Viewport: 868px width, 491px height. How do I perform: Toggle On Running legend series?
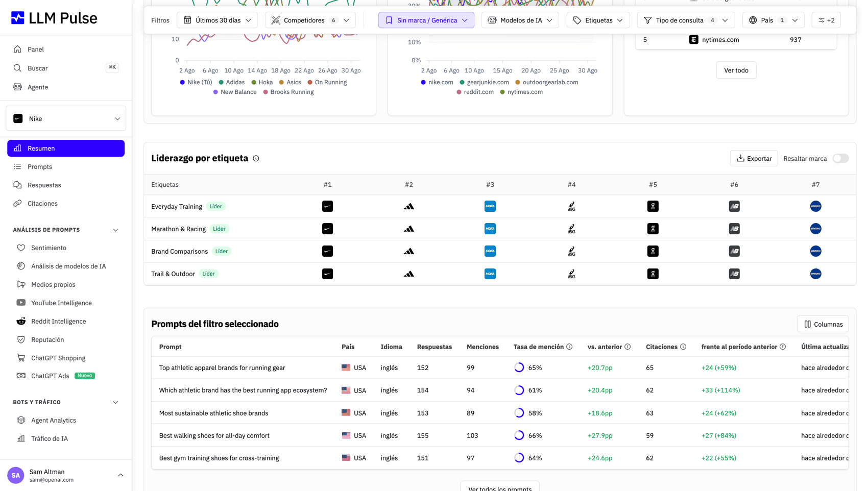click(327, 82)
